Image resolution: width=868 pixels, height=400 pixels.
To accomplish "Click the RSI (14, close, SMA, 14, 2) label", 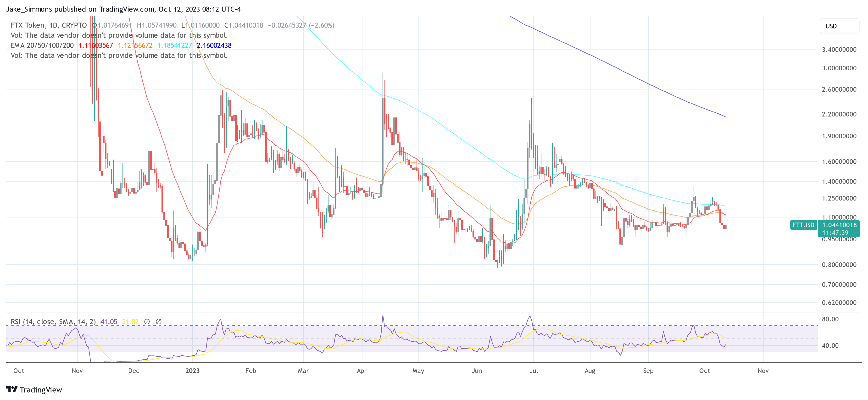I will (x=53, y=322).
